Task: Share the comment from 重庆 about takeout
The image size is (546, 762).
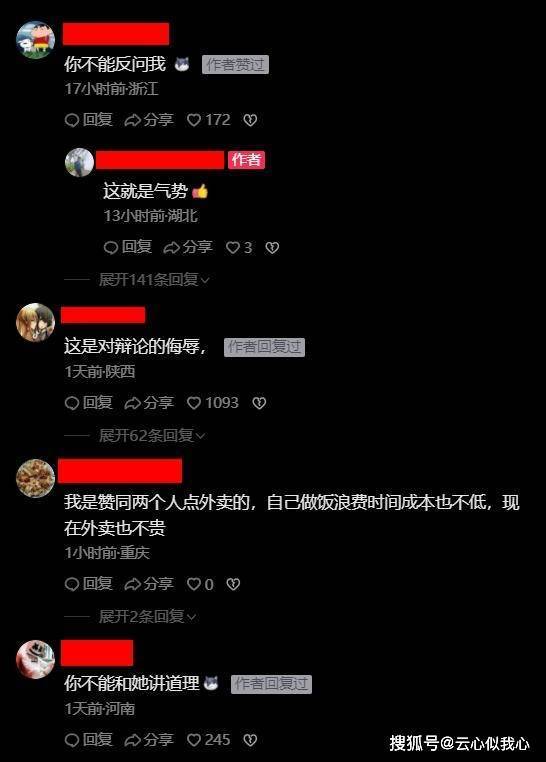Action: 149,584
